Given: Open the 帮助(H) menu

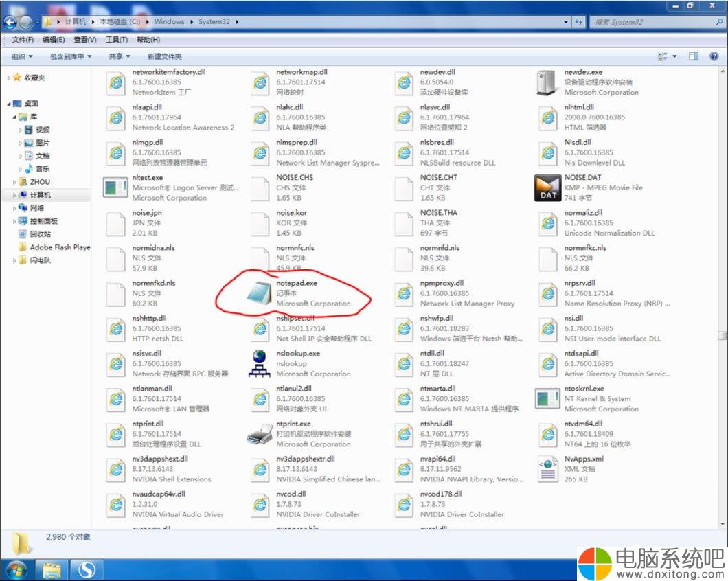Looking at the screenshot, I should pos(148,39).
